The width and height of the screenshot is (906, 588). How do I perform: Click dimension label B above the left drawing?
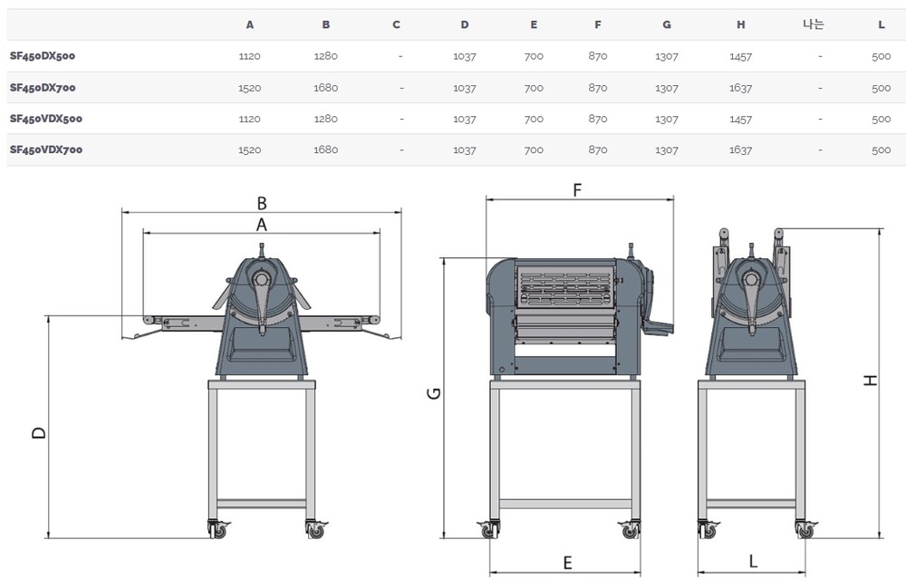(x=261, y=204)
